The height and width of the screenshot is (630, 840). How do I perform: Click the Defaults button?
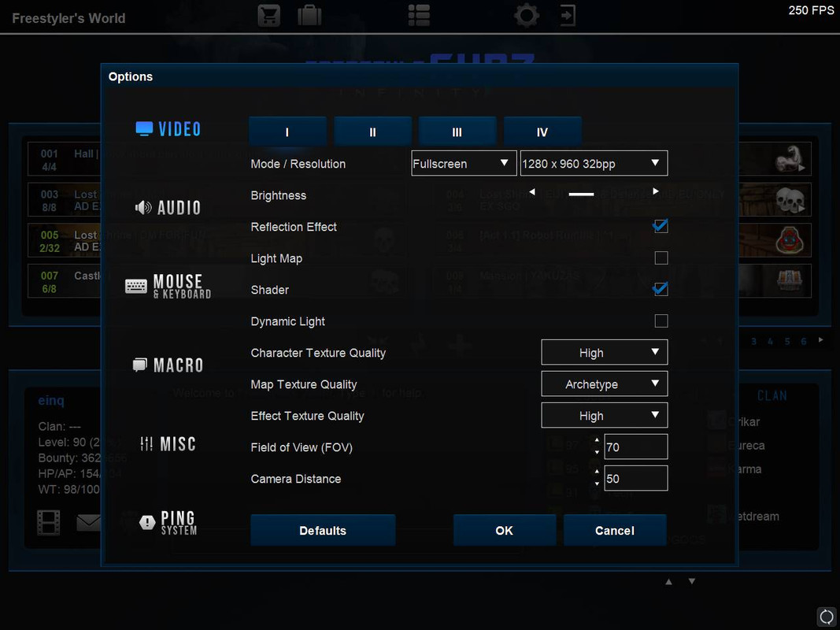coord(323,530)
